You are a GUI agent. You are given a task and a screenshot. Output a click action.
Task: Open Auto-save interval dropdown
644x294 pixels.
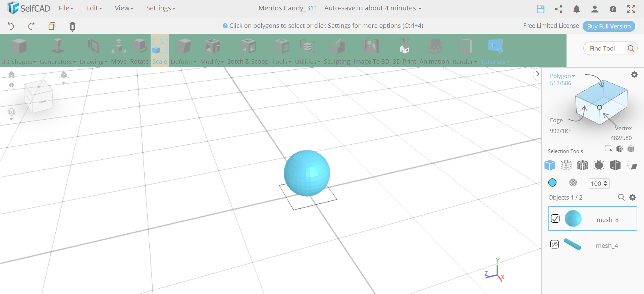(x=373, y=8)
